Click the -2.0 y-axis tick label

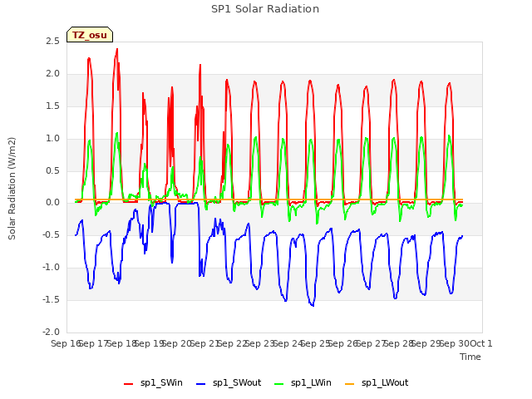click(51, 332)
